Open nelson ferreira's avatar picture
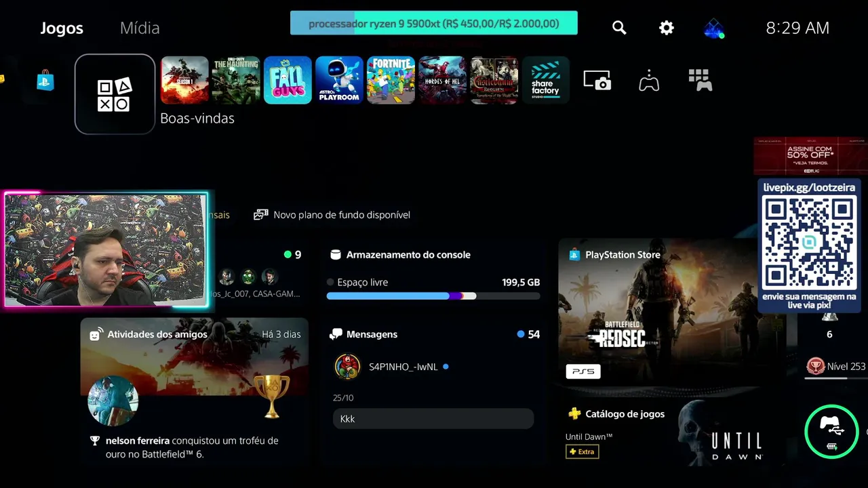 click(x=113, y=401)
